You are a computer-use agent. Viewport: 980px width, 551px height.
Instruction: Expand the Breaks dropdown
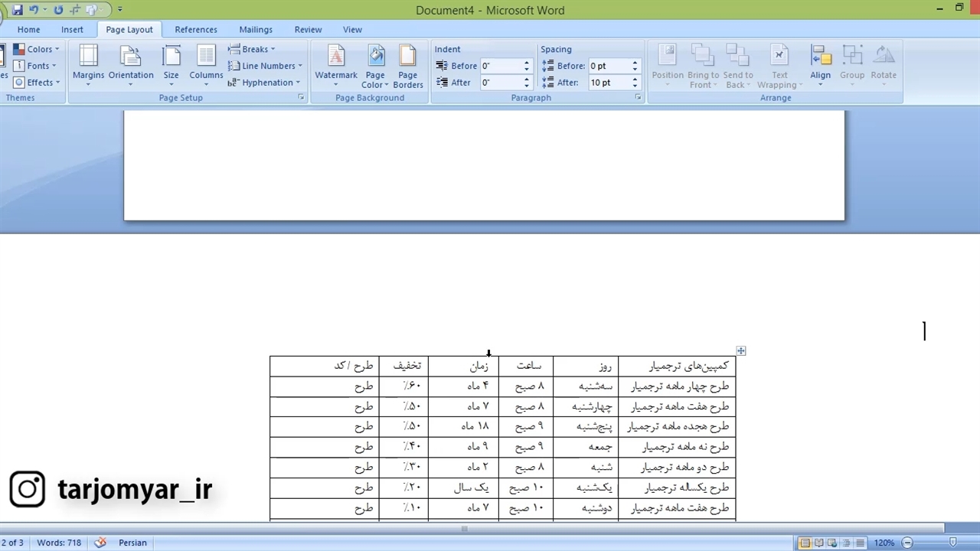[252, 49]
